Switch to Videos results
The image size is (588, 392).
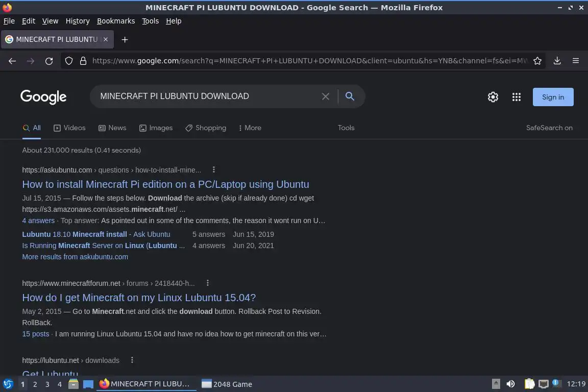click(x=70, y=128)
